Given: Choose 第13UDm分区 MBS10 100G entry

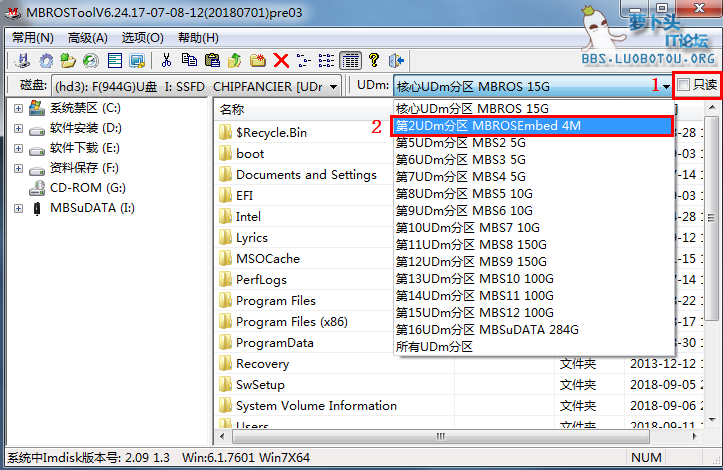Looking at the screenshot, I should click(x=533, y=279).
